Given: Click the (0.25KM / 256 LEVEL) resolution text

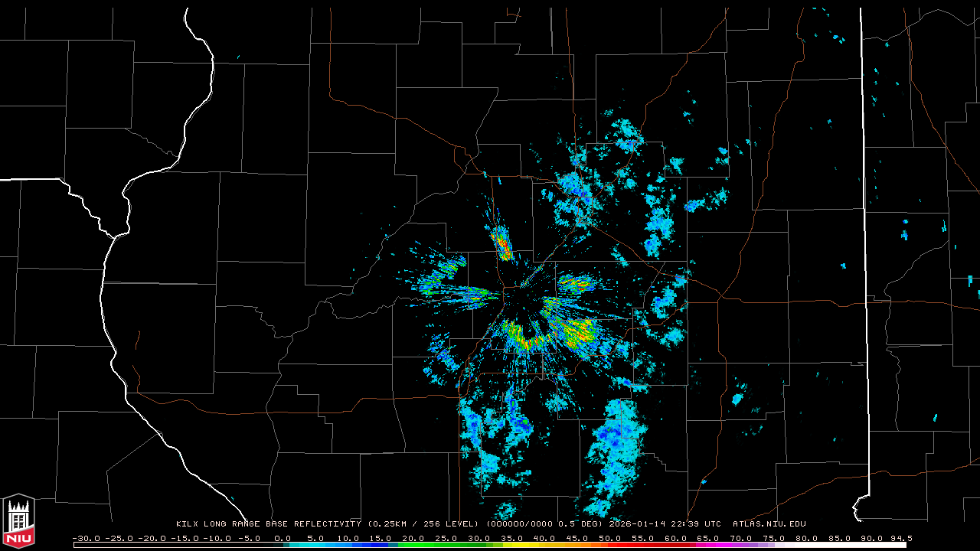Looking at the screenshot, I should (424, 524).
